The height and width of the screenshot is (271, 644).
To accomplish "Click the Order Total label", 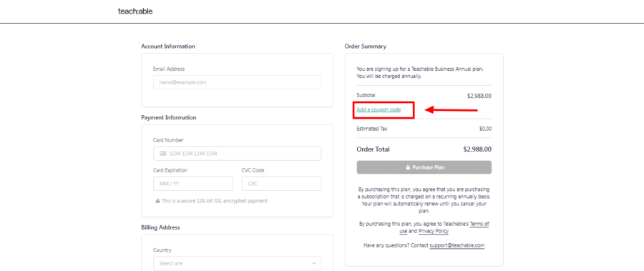I will (374, 149).
